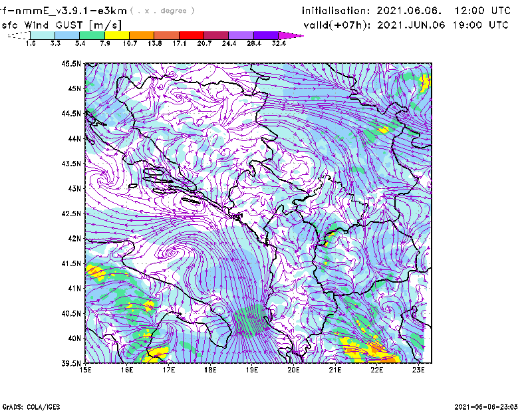Click the 44.5N latitude label
This screenshot has width=532, height=411.
click(71, 113)
